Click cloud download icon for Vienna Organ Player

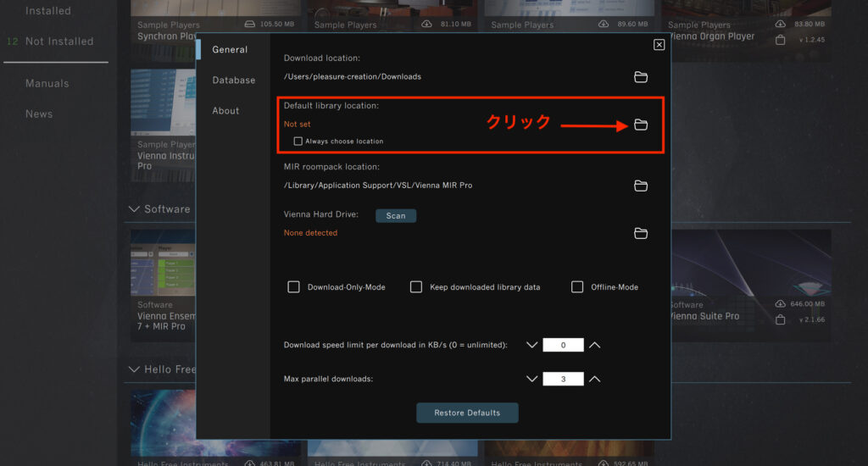[x=780, y=24]
